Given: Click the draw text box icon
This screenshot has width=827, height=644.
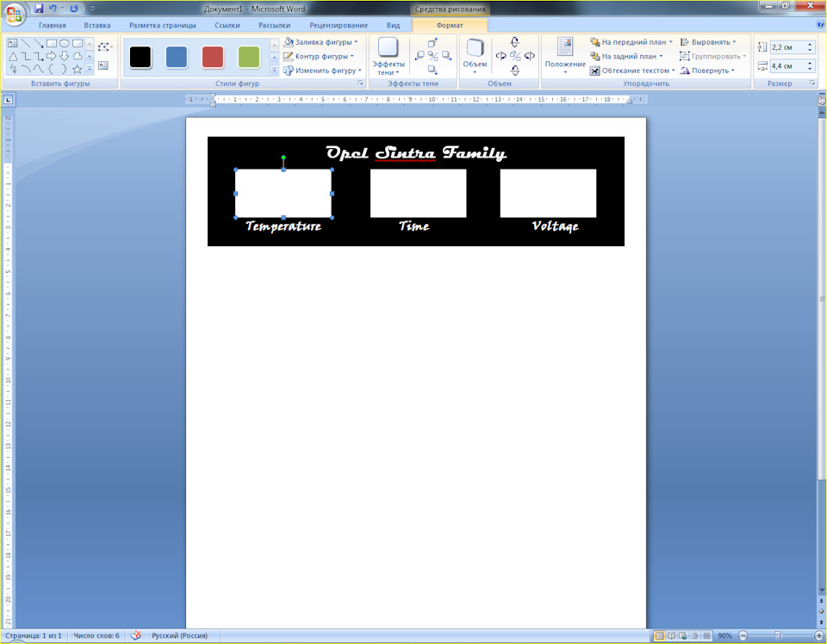Looking at the screenshot, I should (x=103, y=65).
